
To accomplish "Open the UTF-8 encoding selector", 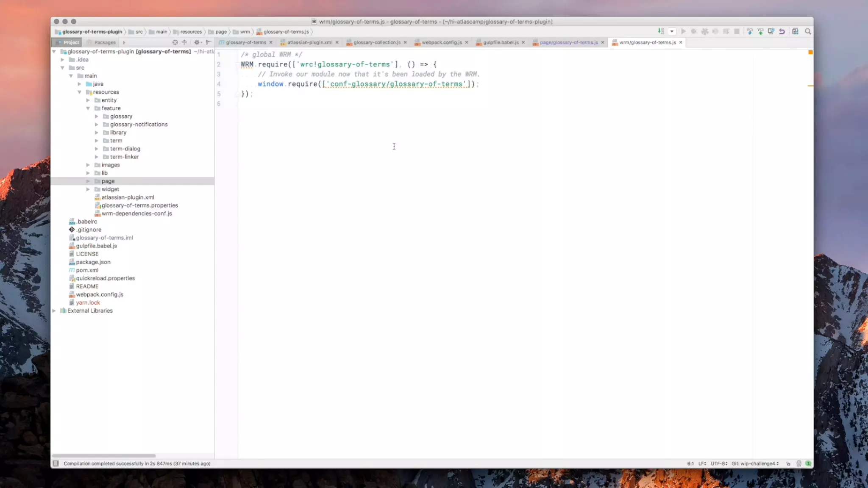I will [x=719, y=463].
